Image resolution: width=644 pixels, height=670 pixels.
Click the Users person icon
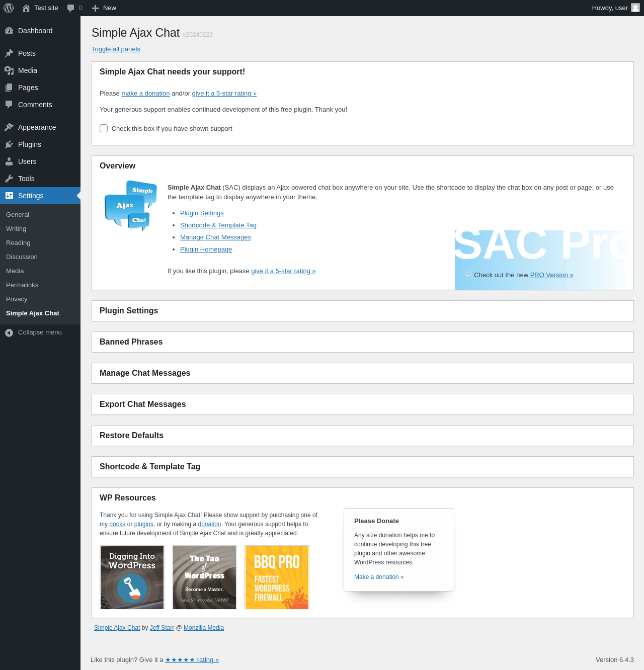pyautogui.click(x=9, y=161)
